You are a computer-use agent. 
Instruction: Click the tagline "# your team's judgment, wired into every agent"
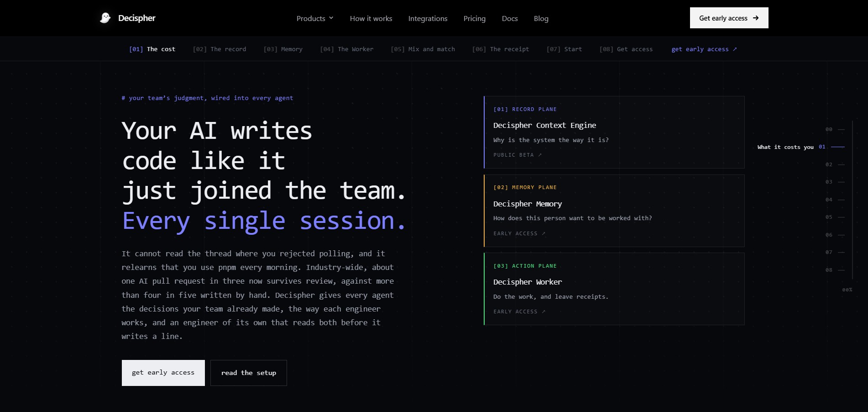207,98
